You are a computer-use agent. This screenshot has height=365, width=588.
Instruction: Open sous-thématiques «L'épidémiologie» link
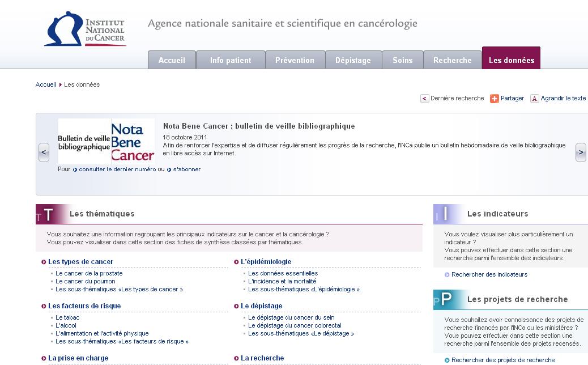point(304,289)
